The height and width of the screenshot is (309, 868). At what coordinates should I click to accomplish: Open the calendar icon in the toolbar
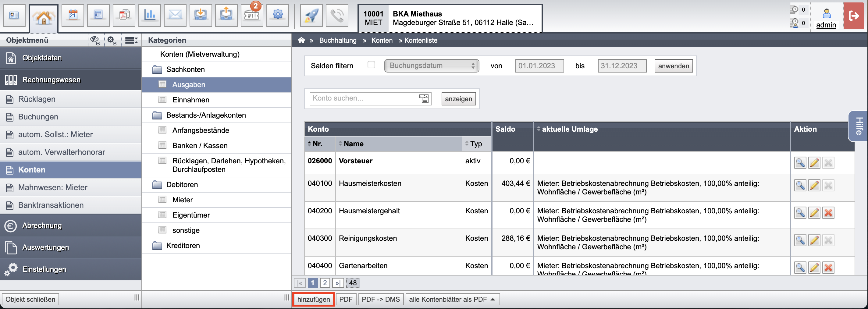[73, 16]
